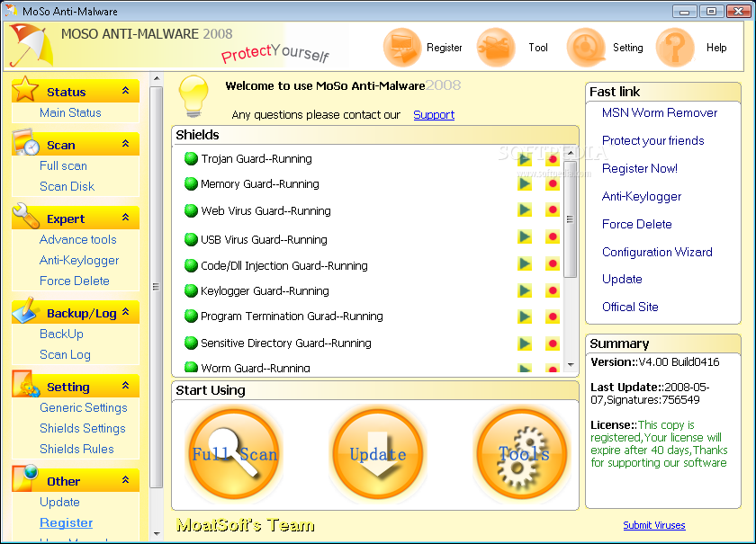Start Program Termination Gurad play icon
Image resolution: width=756 pixels, height=544 pixels.
[x=525, y=317]
